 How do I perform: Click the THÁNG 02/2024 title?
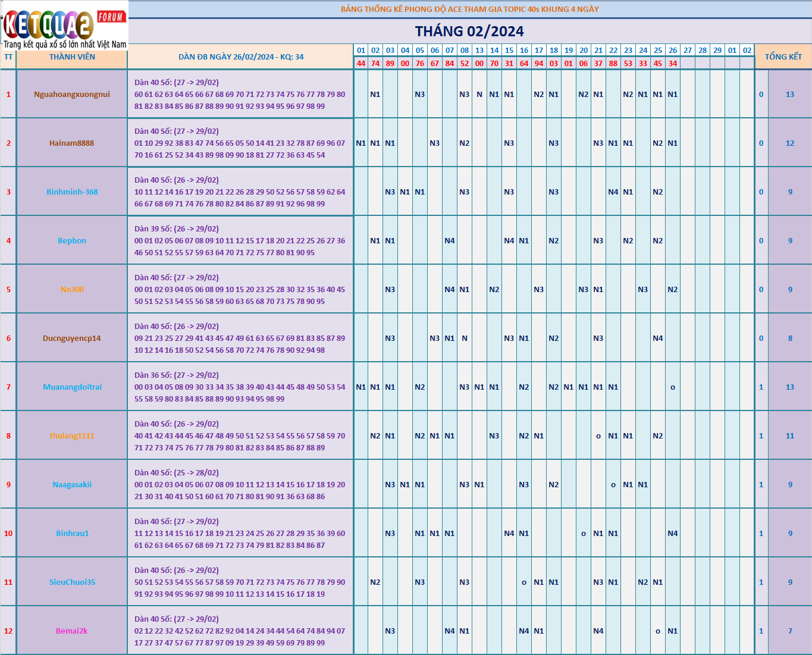(469, 32)
